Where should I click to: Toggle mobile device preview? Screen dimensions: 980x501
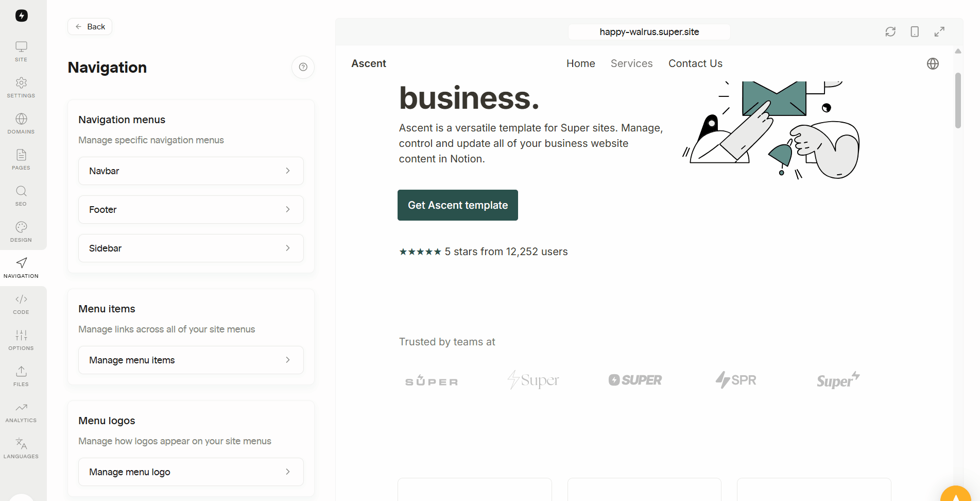[915, 32]
